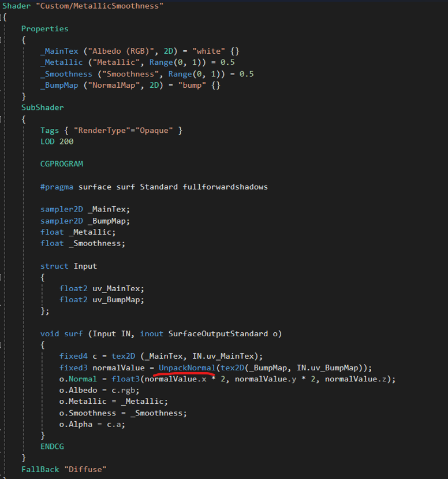This screenshot has width=448, height=479.
Task: Click the Shader keyword on the first line
Action: click(17, 6)
